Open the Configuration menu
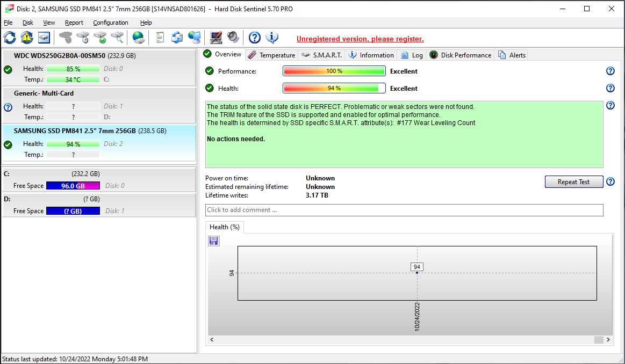Image resolution: width=625 pixels, height=364 pixels. (110, 23)
